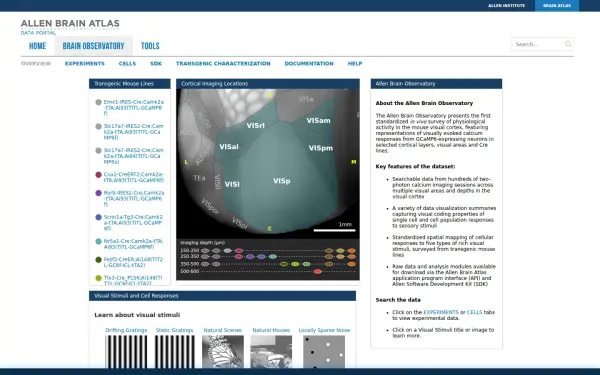
Task: Select the VISal region on cortex map
Action: click(229, 147)
